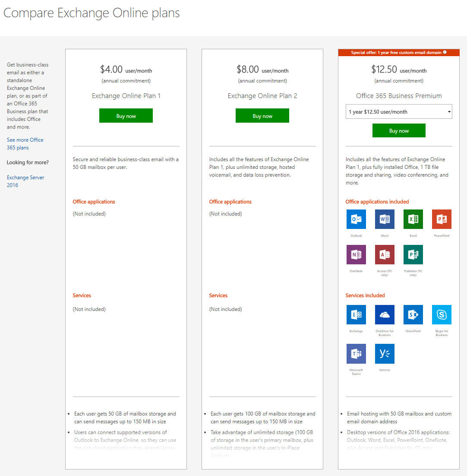Screen dimensions: 467x476
Task: Click the Looking for more? label
Action: tap(28, 162)
